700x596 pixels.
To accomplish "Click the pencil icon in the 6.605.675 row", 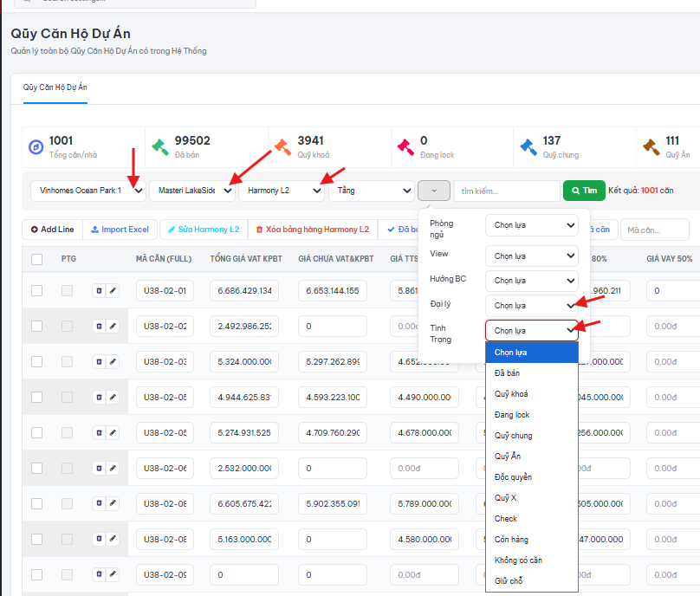I will [113, 503].
